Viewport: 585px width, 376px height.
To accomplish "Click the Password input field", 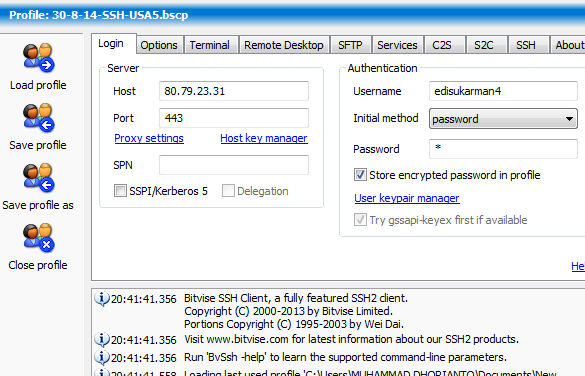I will click(x=503, y=149).
